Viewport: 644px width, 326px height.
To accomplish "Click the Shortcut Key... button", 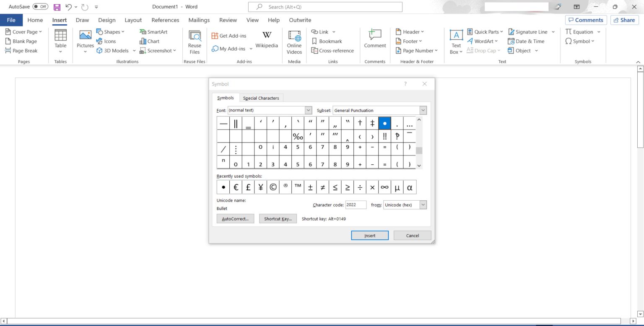I will 278,219.
